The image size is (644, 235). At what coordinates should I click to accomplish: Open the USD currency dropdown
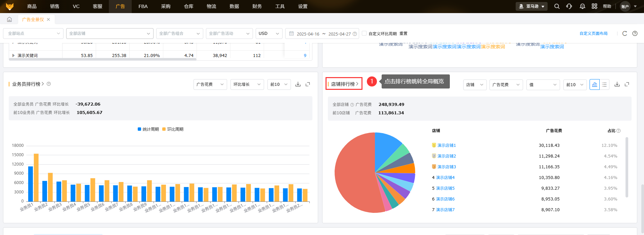click(269, 34)
